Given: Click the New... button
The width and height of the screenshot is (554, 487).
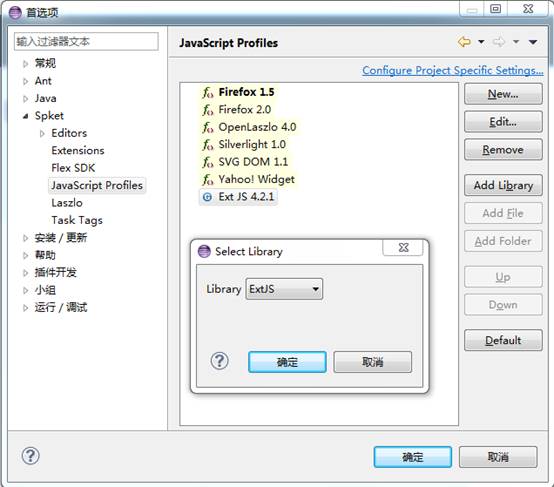Looking at the screenshot, I should coord(503,94).
